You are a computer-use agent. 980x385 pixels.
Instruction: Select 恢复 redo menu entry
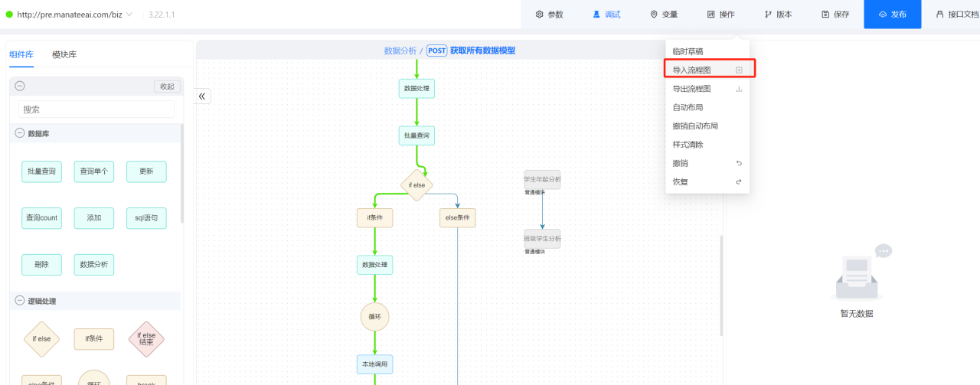pos(707,182)
